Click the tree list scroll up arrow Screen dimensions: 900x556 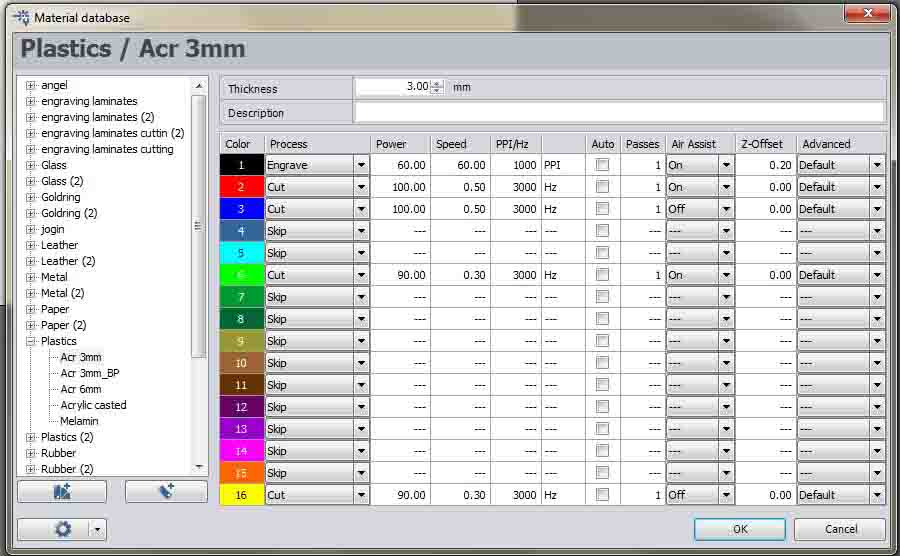(x=199, y=85)
